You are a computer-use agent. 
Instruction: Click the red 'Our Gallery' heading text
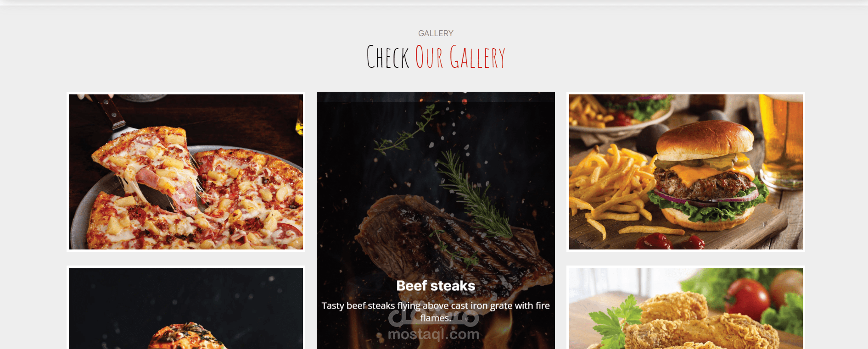pyautogui.click(x=460, y=57)
